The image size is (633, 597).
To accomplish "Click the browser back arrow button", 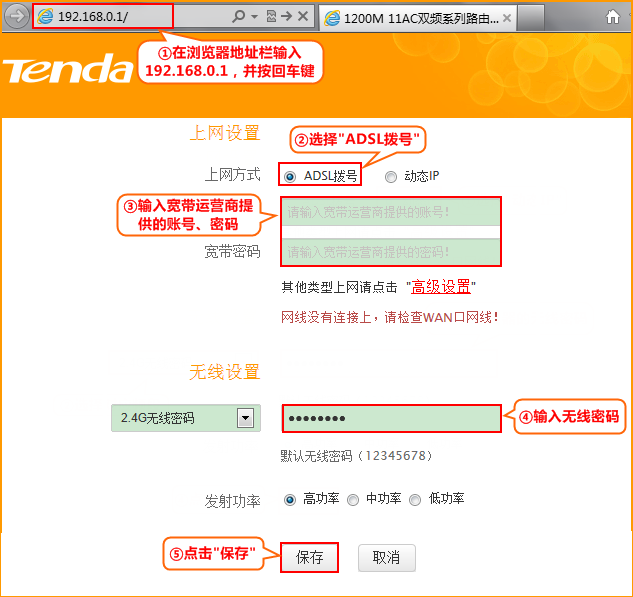I will [16, 17].
